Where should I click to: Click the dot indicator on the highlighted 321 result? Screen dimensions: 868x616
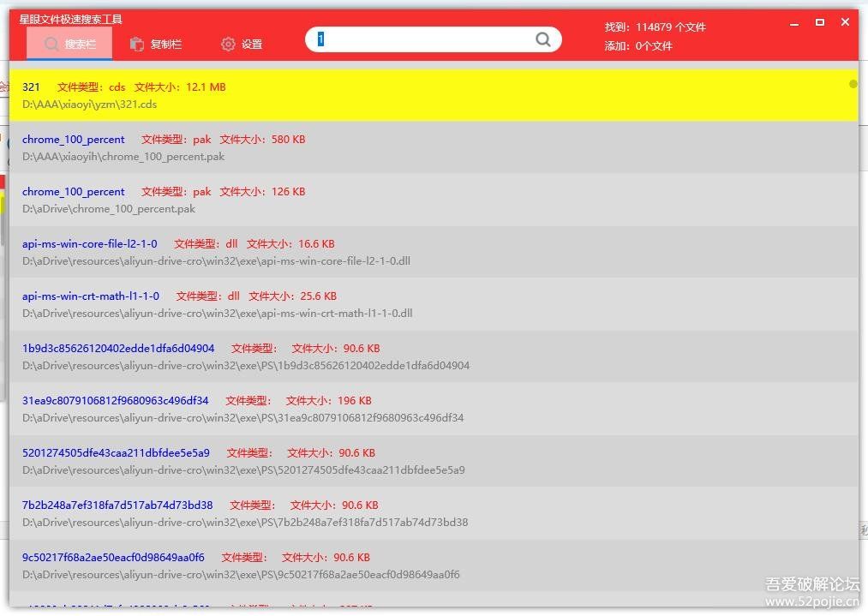[x=853, y=84]
